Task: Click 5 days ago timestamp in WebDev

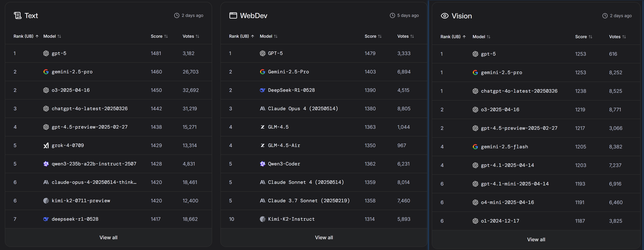Action: click(x=408, y=15)
